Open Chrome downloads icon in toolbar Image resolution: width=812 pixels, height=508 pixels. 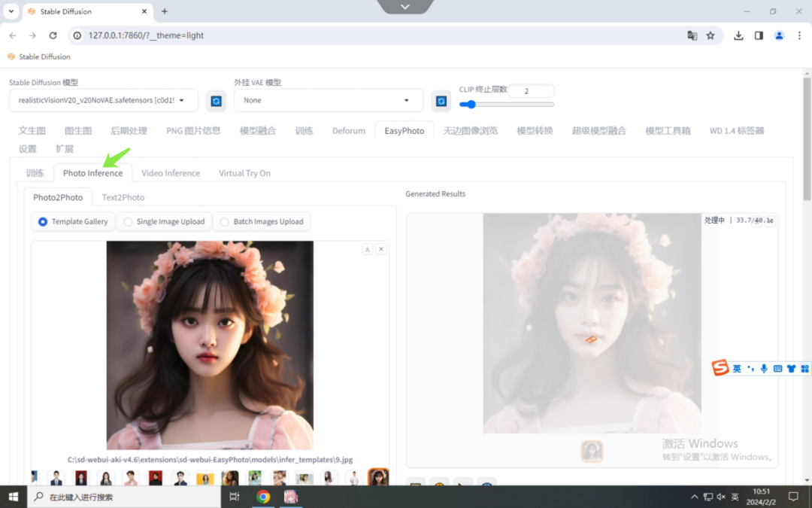pyautogui.click(x=739, y=35)
